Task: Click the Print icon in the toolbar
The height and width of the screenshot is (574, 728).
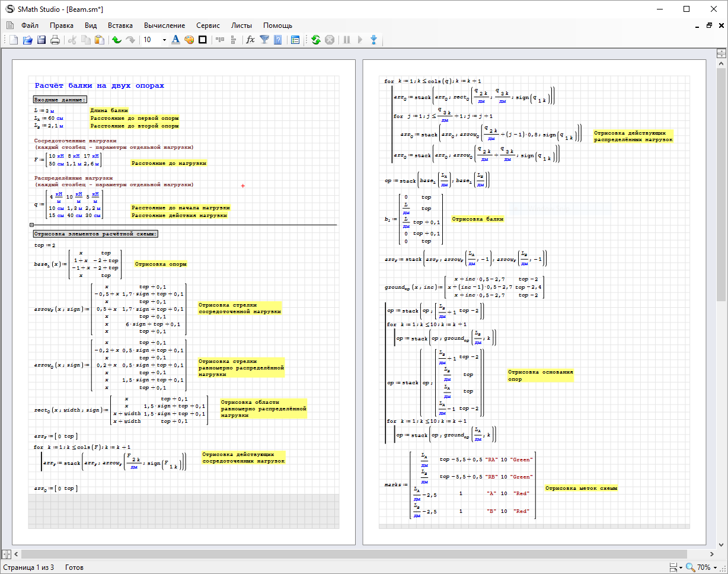Action: (x=55, y=40)
